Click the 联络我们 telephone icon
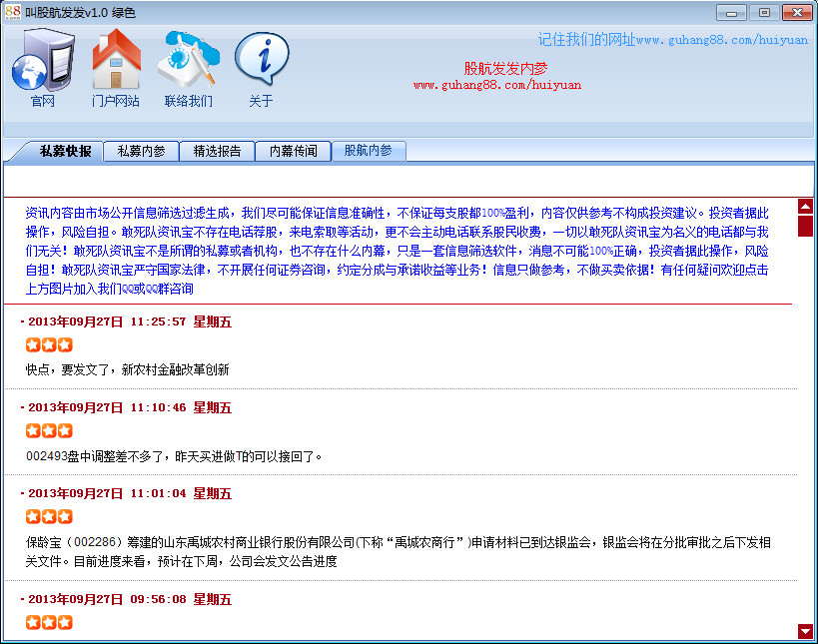Image resolution: width=818 pixels, height=644 pixels. pyautogui.click(x=189, y=60)
